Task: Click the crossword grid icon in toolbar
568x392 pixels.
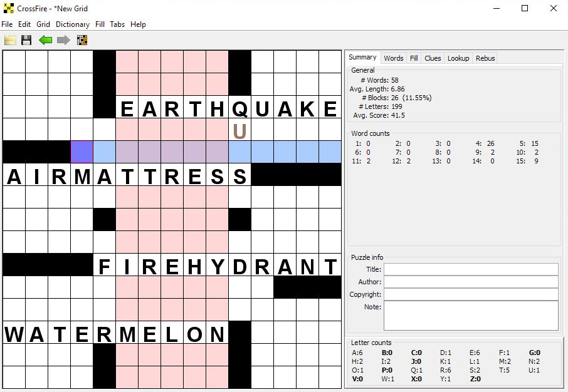Action: (82, 41)
